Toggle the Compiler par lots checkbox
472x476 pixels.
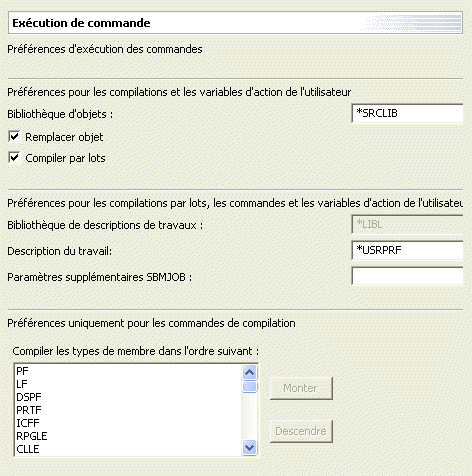point(14,157)
